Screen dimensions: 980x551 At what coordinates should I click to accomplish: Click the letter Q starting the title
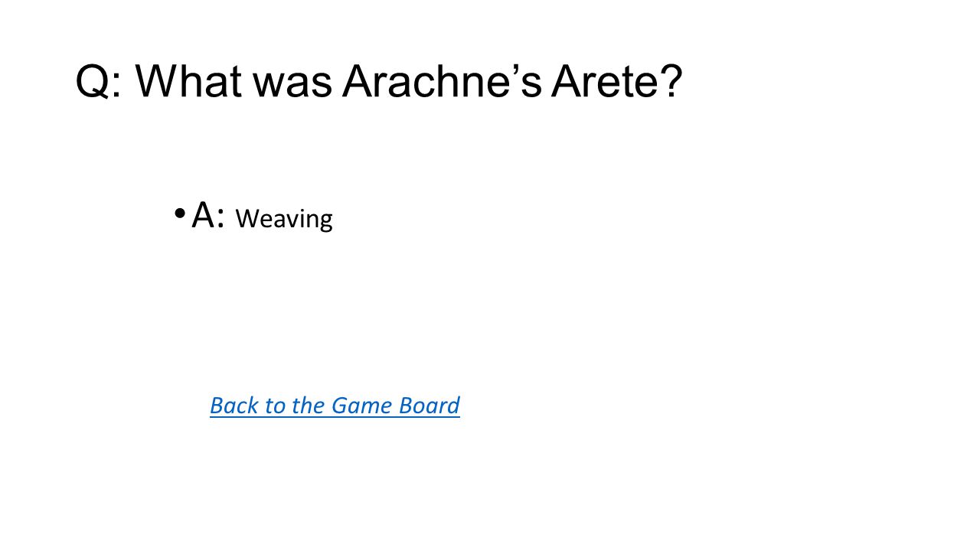[93, 82]
